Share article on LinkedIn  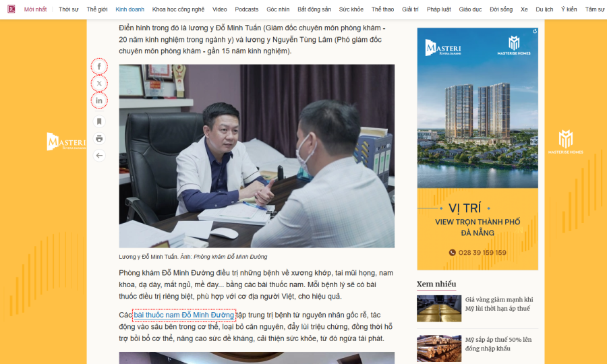99,100
